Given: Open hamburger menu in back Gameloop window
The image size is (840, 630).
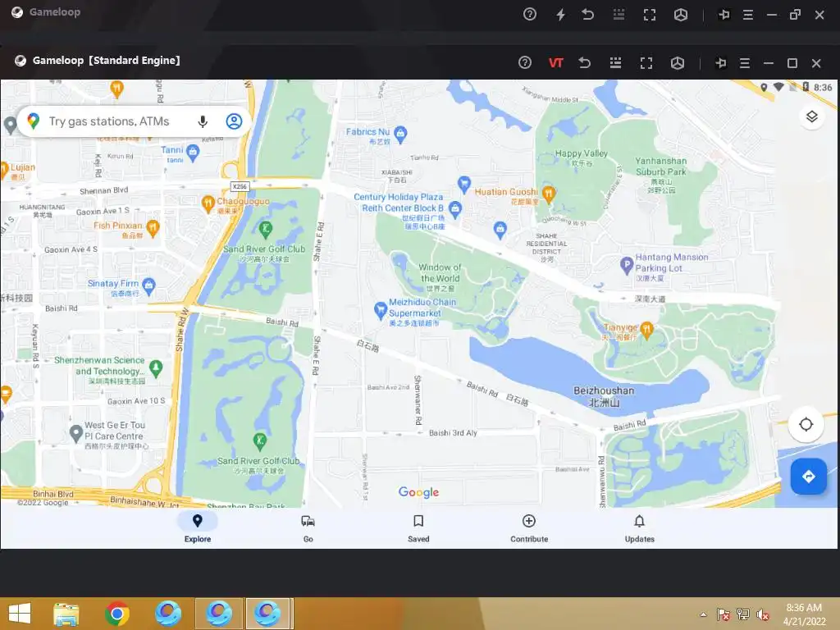Looking at the screenshot, I should pos(748,15).
